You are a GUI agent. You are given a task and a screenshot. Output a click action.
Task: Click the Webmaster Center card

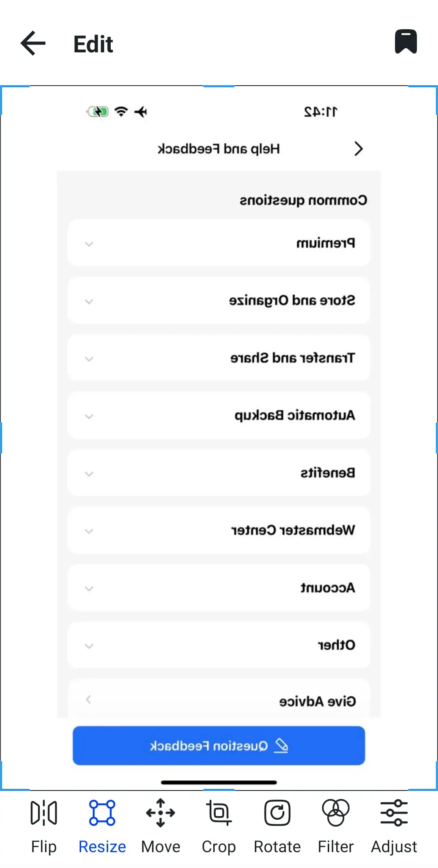point(219,530)
